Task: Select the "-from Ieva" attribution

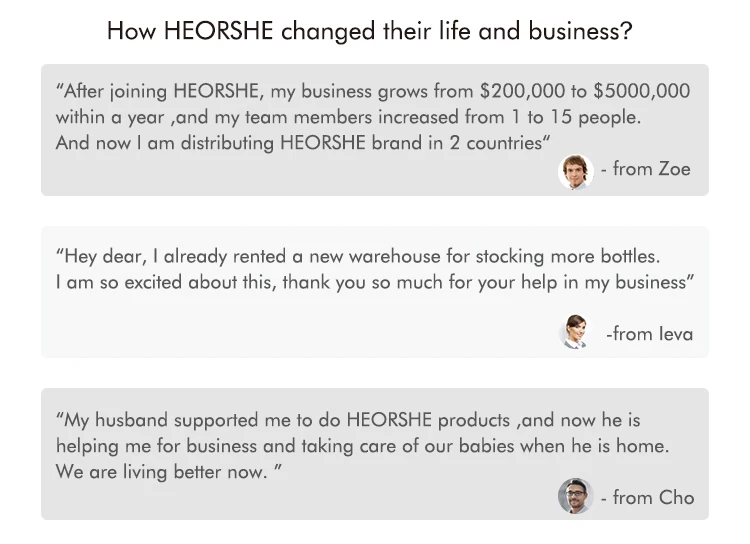Action: tap(648, 333)
